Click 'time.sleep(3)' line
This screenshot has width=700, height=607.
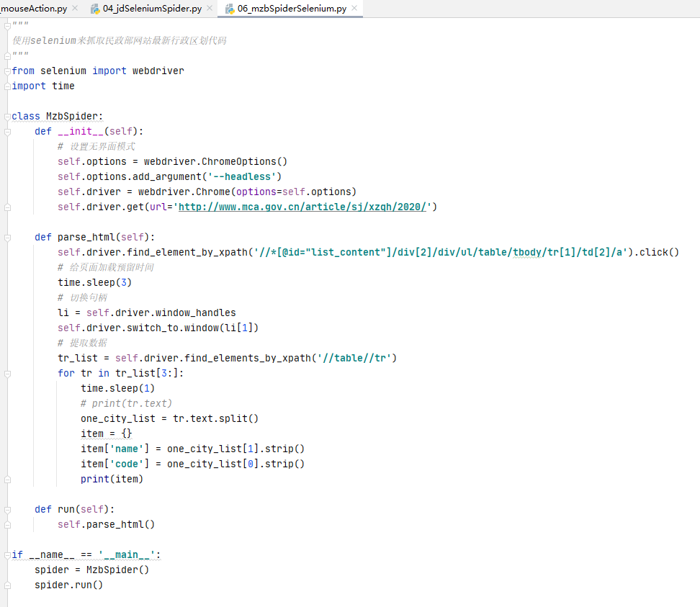(94, 282)
